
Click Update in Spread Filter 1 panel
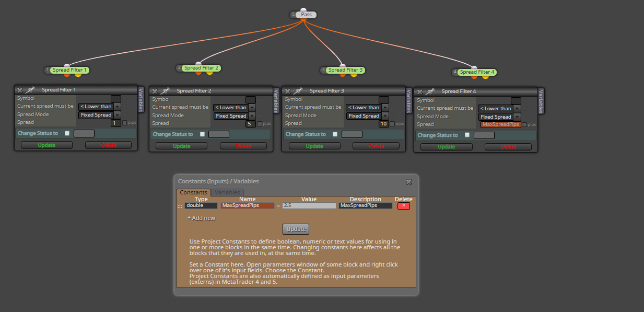[x=46, y=145]
